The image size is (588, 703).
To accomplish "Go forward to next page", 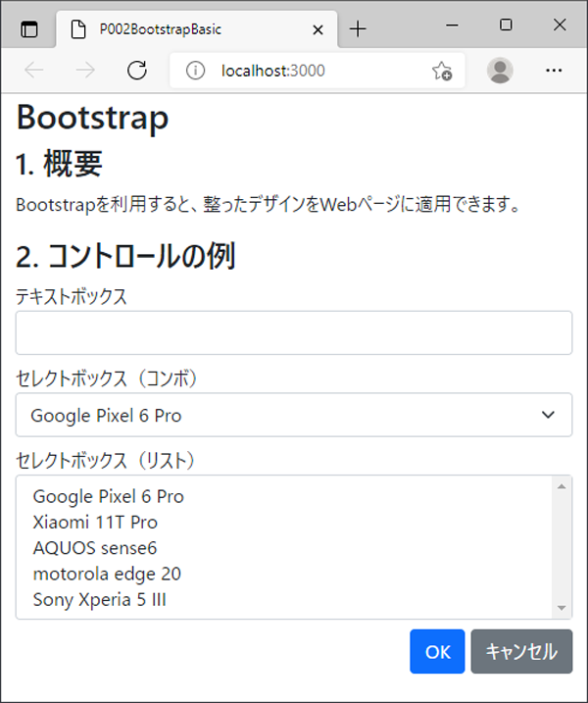I will [85, 70].
